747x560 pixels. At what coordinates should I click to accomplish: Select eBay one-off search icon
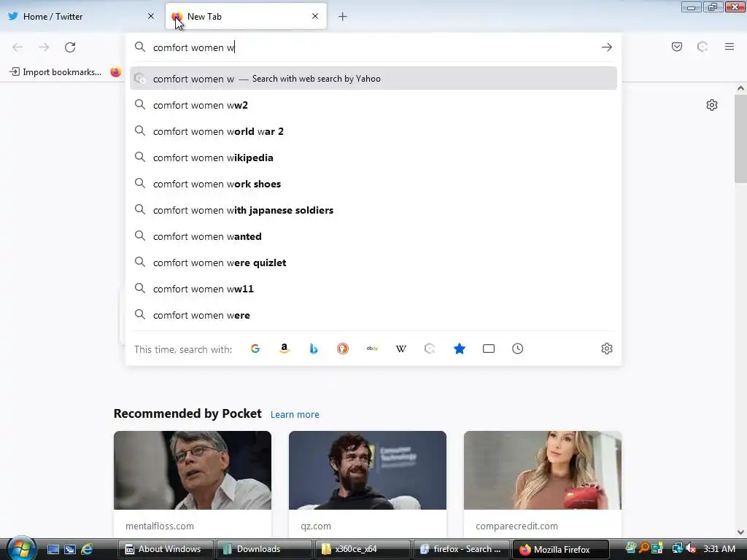tap(372, 349)
